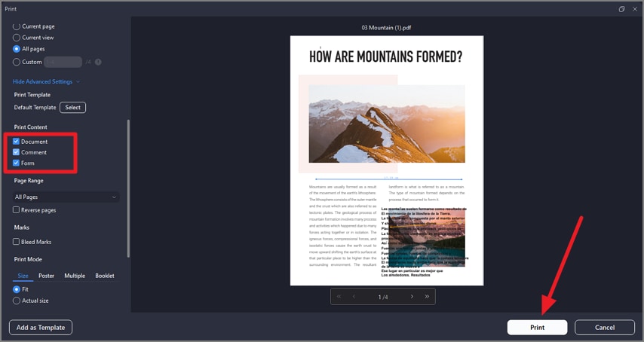Click the 1/4 page number field
644x342 pixels.
(x=383, y=297)
